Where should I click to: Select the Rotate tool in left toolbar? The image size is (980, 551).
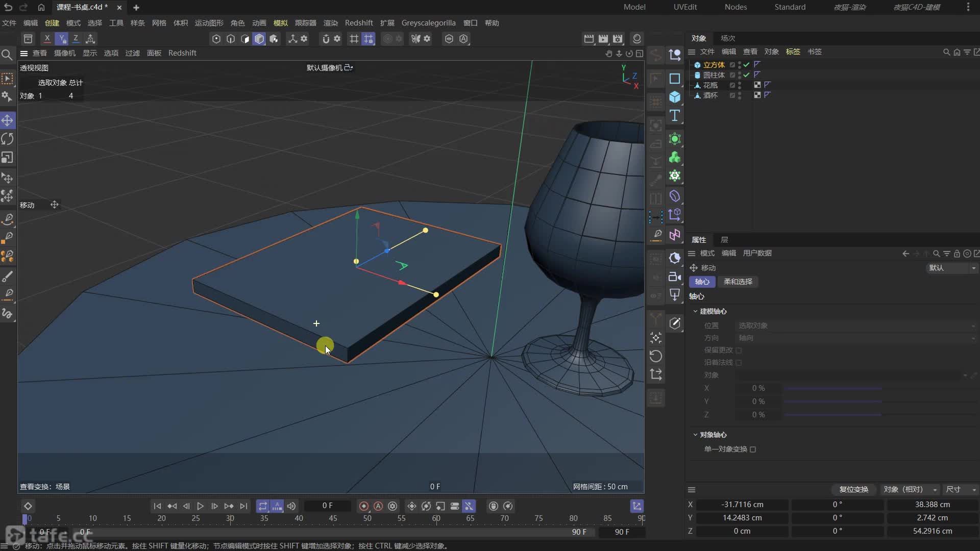coord(7,139)
